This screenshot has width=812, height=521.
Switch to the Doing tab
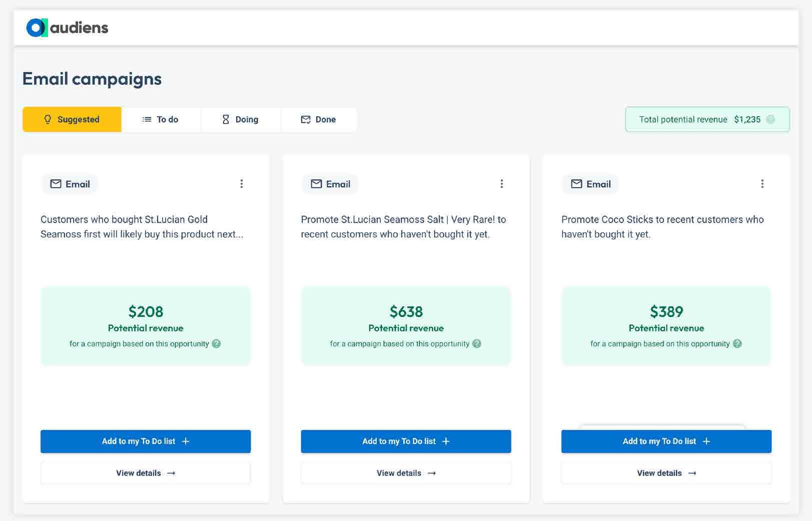[241, 120]
